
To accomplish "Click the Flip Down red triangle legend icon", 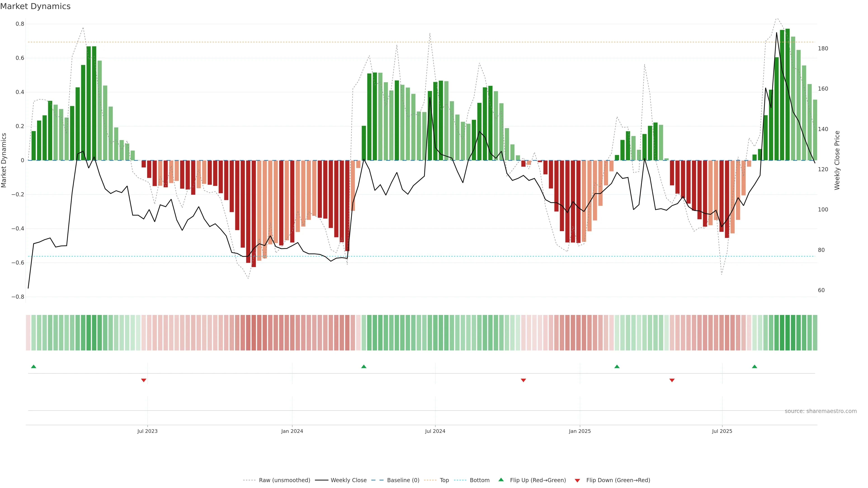I will 577,480.
